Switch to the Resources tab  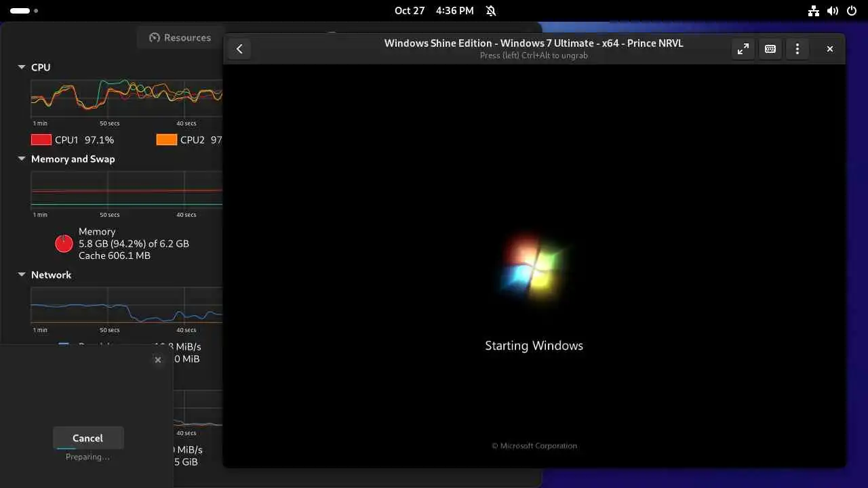(180, 38)
